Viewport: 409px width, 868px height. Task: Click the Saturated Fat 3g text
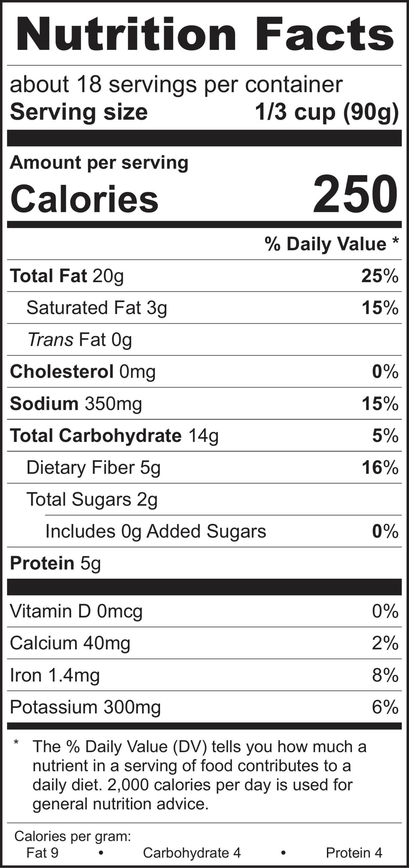[97, 308]
